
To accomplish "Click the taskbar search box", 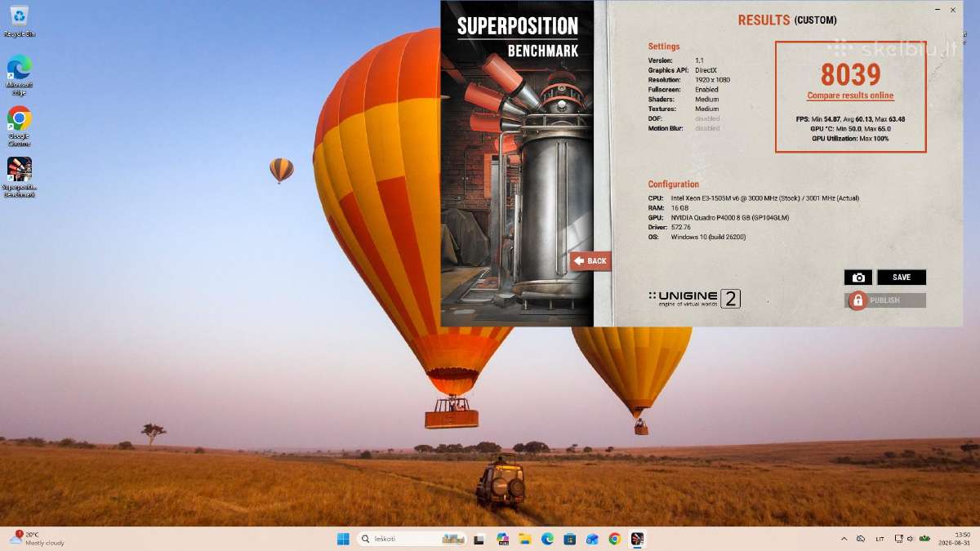I will [x=412, y=539].
